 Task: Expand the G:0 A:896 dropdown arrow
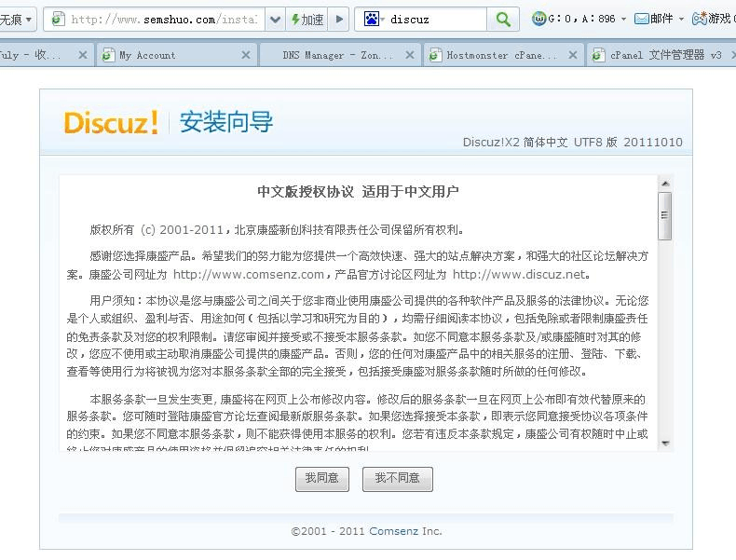click(624, 20)
